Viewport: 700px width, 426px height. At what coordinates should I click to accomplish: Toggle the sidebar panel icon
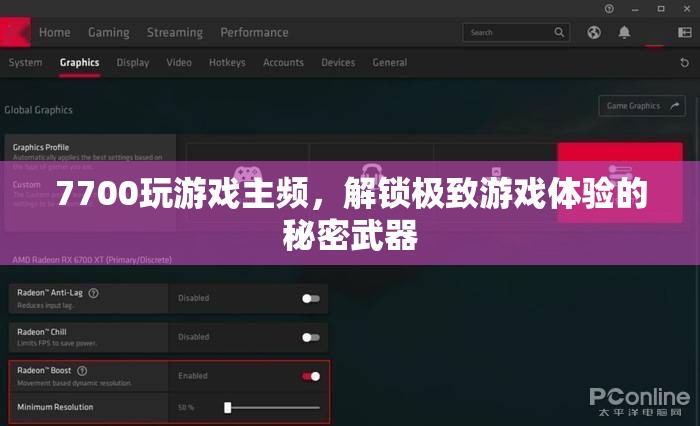684,32
